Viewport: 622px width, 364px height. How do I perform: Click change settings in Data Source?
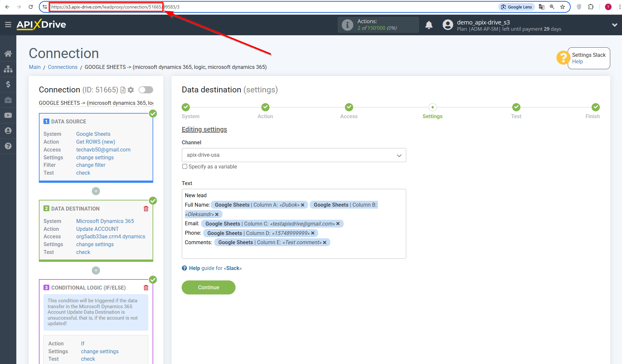(95, 157)
